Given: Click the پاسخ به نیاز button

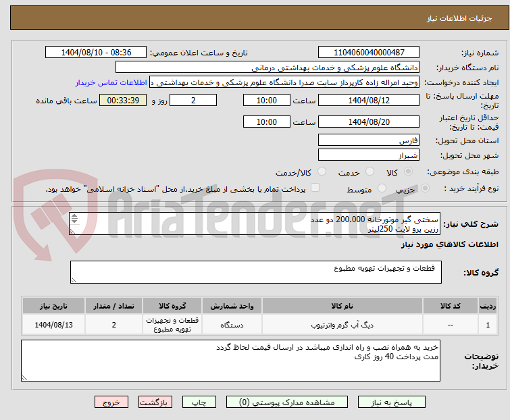Looking at the screenshot, I should point(391,402).
